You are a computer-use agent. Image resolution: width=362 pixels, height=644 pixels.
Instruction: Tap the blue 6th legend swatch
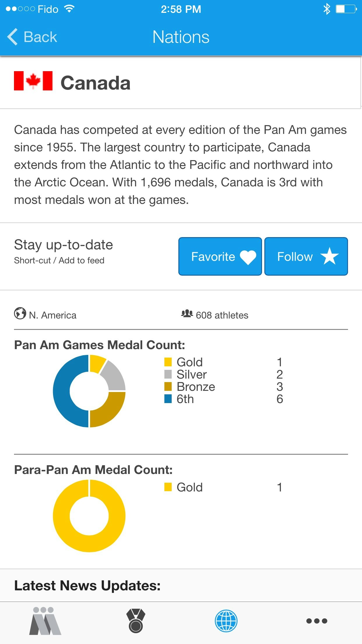[x=168, y=399]
